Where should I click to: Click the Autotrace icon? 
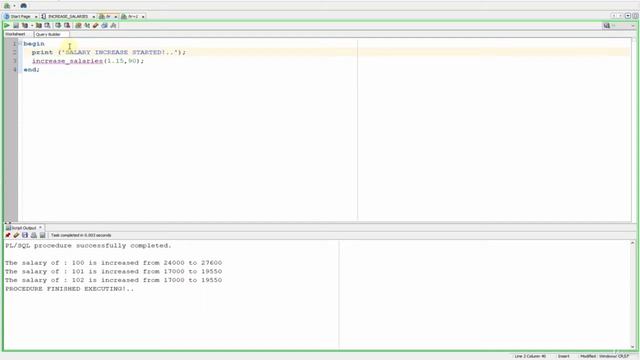39,25
